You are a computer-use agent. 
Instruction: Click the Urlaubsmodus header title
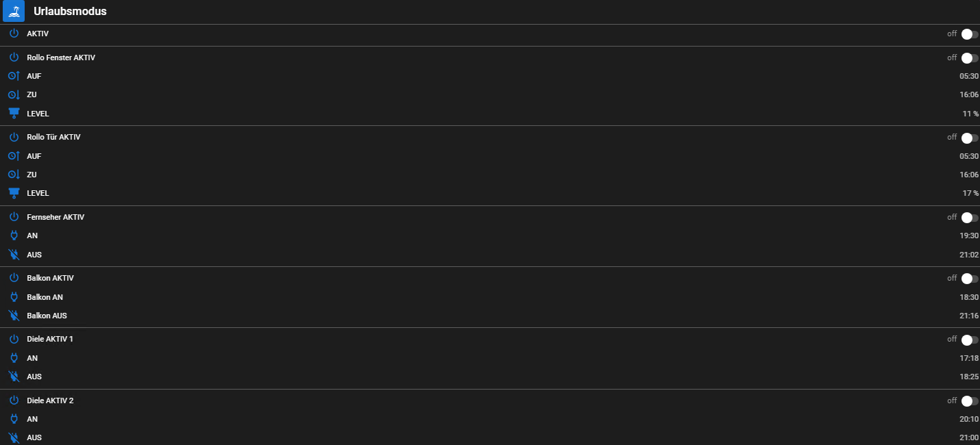tap(70, 12)
